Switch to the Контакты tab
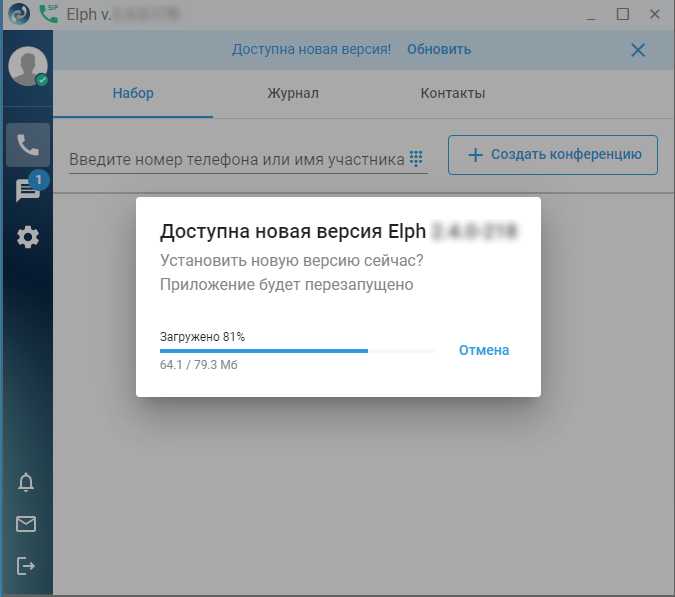The height and width of the screenshot is (597, 675). [x=452, y=93]
